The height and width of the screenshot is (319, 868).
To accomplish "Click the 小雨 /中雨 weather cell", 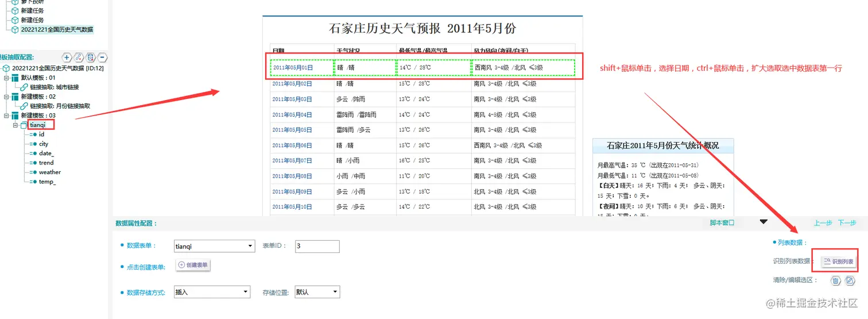I will (x=365, y=176).
